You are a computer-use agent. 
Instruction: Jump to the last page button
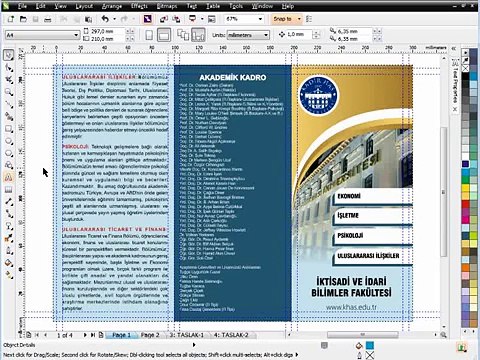coord(93,335)
